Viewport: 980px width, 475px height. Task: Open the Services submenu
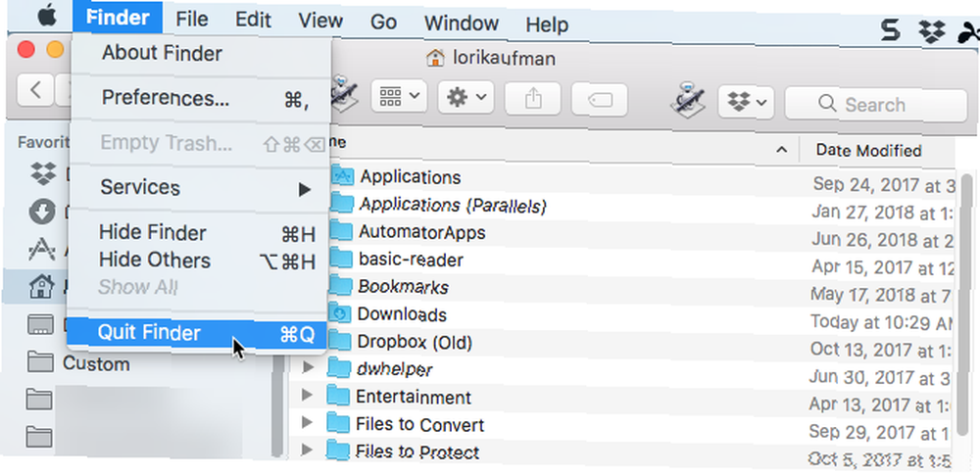tap(200, 187)
